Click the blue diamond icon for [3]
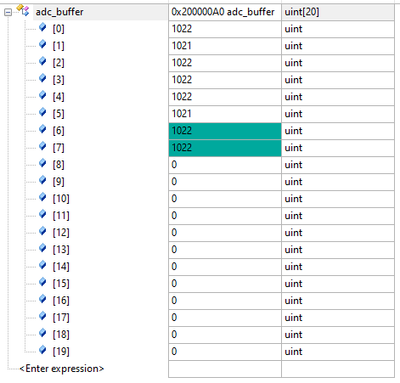Viewport: 400px width, 383px height. pos(43,78)
